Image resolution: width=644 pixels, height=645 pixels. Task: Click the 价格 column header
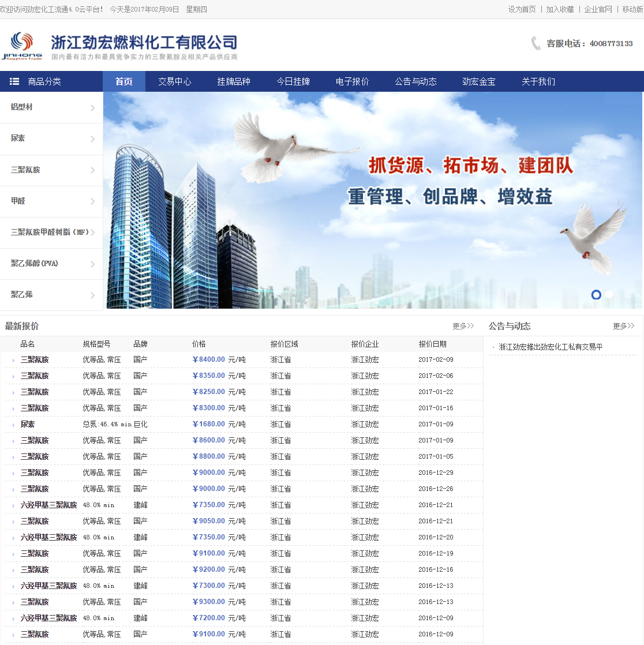tap(199, 344)
